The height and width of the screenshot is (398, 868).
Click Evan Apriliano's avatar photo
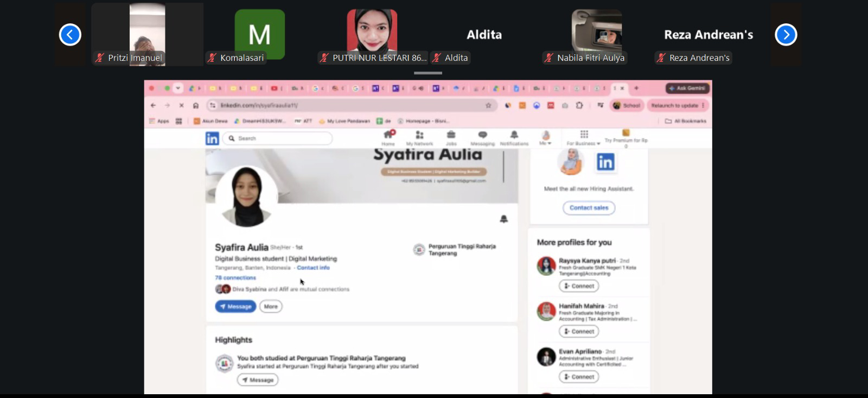(x=546, y=357)
